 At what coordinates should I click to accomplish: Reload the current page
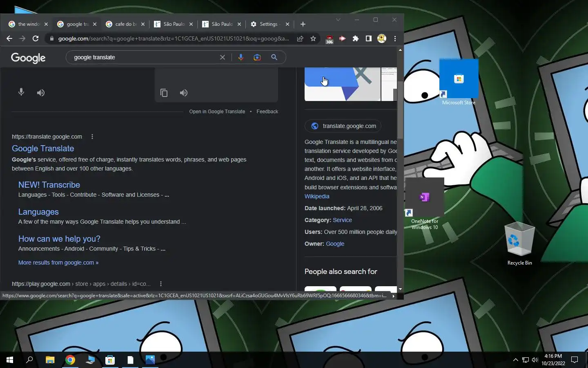(x=36, y=38)
